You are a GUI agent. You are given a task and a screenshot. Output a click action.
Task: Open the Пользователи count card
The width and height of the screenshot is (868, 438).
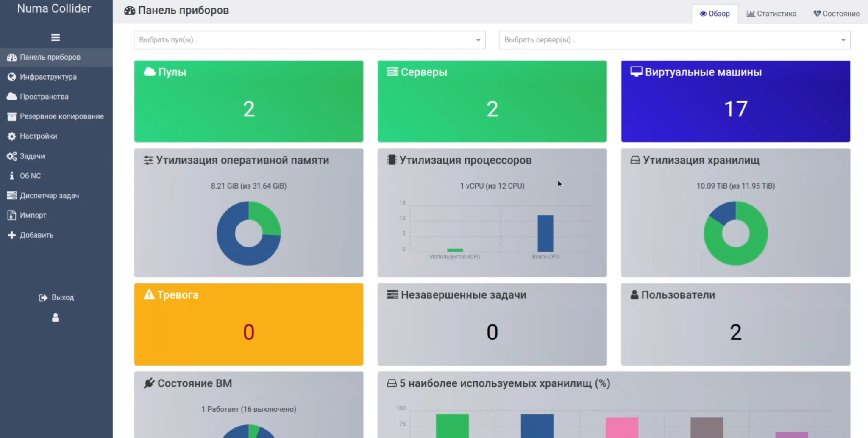tap(736, 324)
